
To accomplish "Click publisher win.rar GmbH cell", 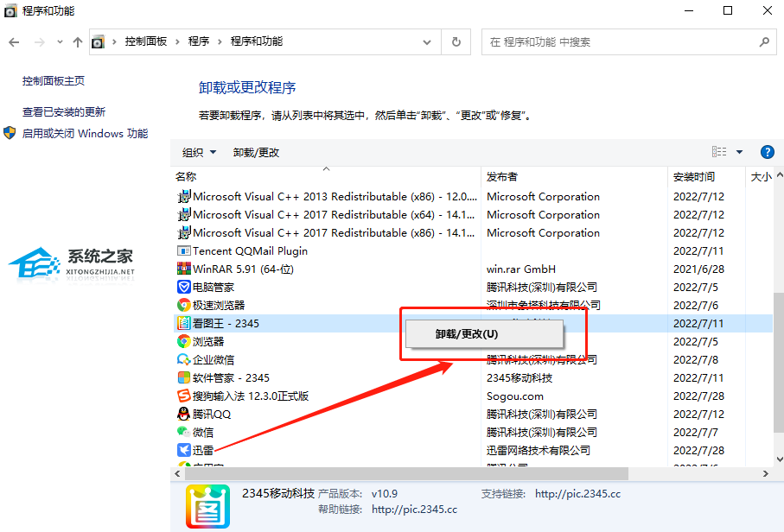I will pyautogui.click(x=521, y=269).
